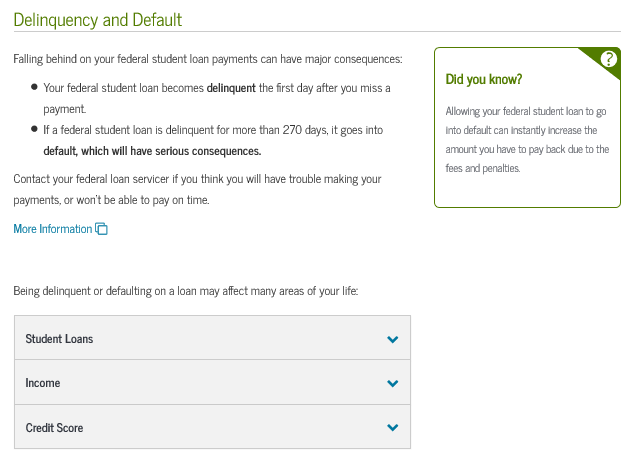Viewport: 639px width, 470px height.
Task: Select the Student Loans accordion label
Action: pos(59,339)
